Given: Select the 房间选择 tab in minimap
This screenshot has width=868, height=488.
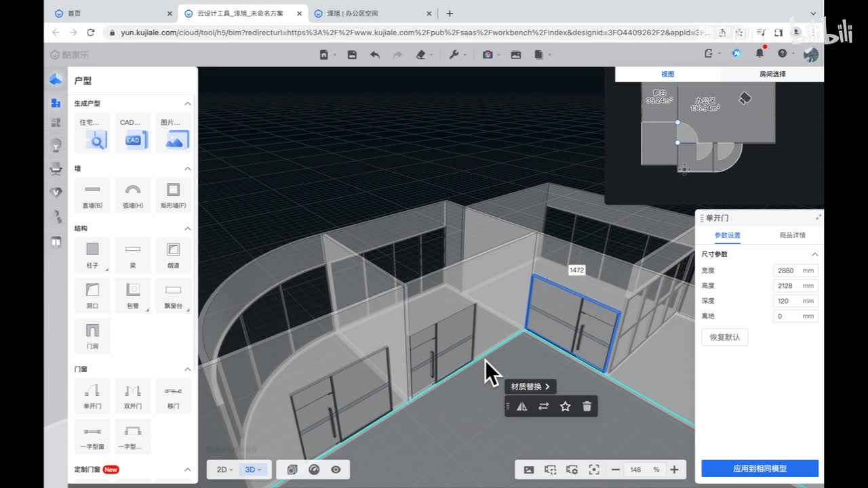Looking at the screenshot, I should pyautogui.click(x=772, y=75).
